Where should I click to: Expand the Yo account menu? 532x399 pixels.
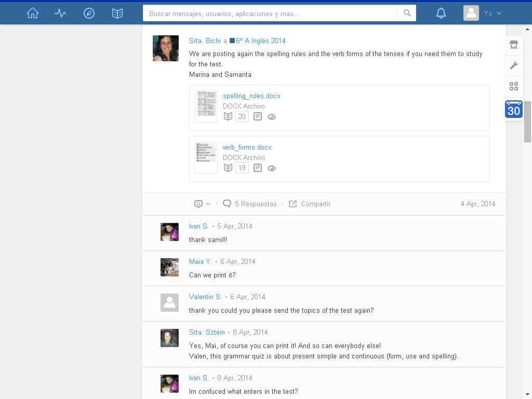[x=493, y=13]
